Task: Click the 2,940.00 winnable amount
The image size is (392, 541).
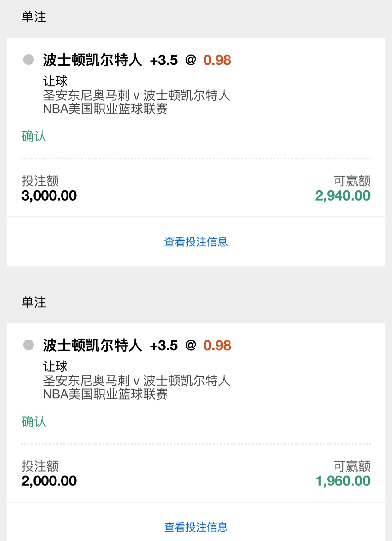Action: click(x=342, y=196)
